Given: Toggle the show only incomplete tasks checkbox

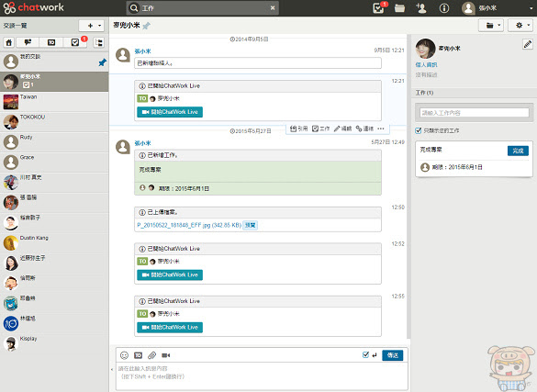Looking at the screenshot, I should click(x=419, y=130).
